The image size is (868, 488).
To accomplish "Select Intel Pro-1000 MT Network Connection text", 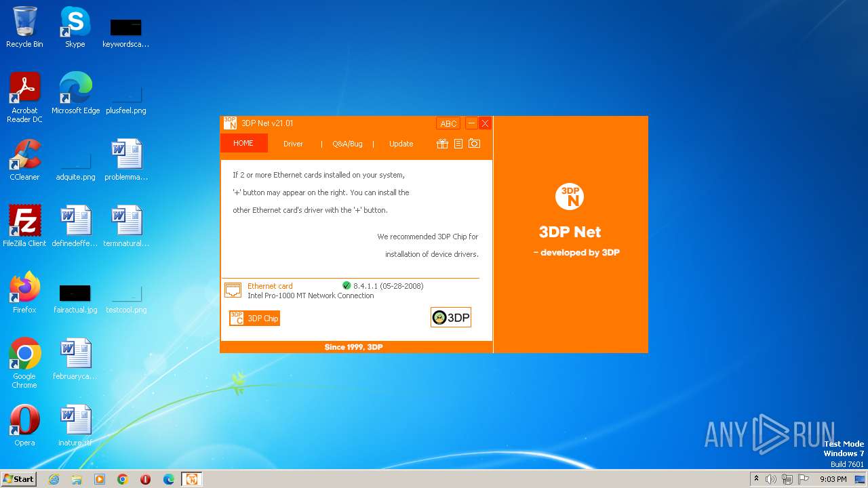I will [311, 296].
